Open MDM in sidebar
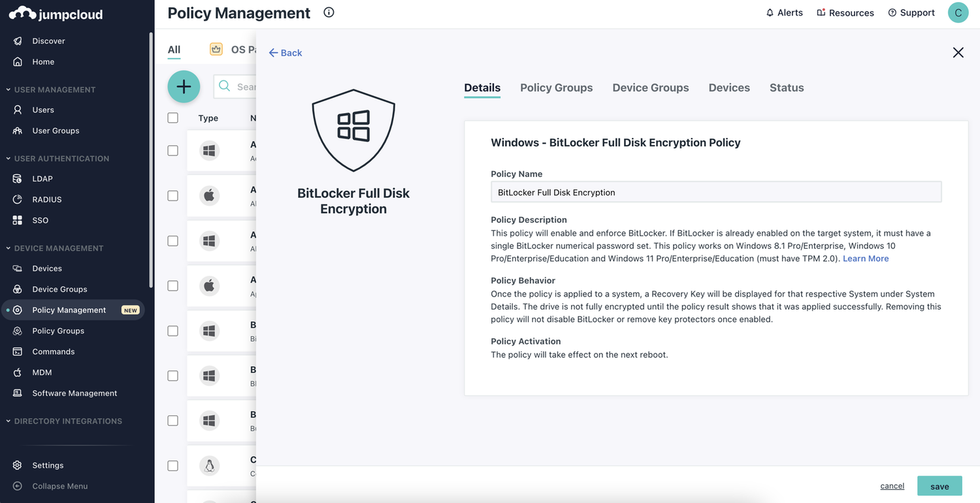Image resolution: width=980 pixels, height=503 pixels. click(x=42, y=372)
